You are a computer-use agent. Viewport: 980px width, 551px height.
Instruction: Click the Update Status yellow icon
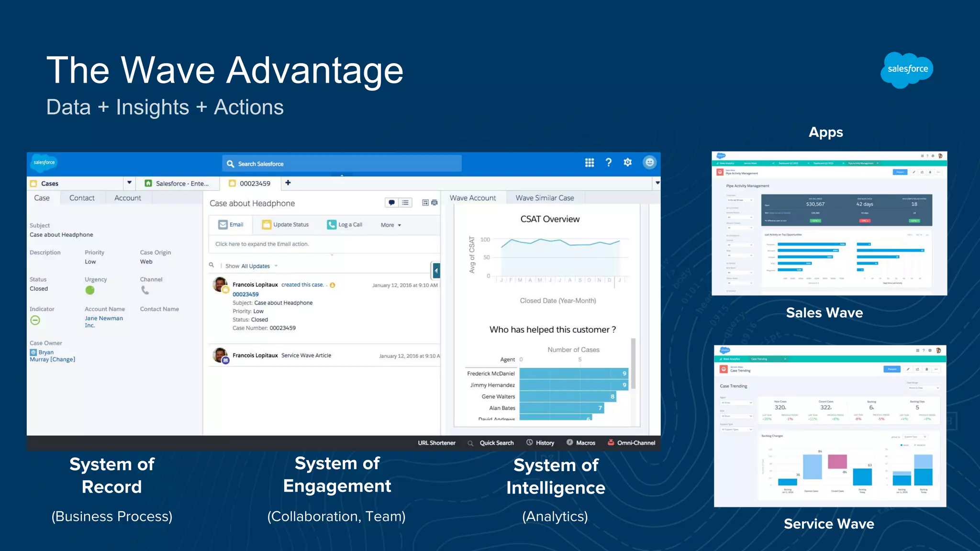pos(267,225)
